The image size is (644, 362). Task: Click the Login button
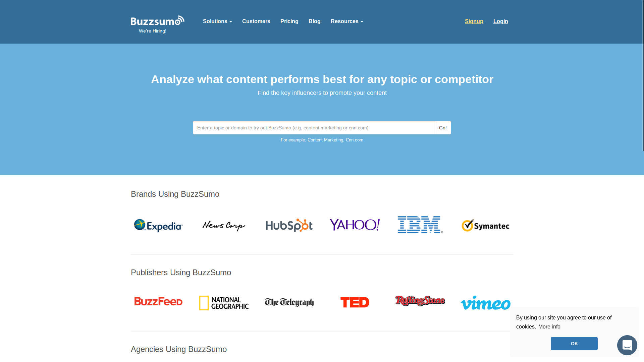501,21
